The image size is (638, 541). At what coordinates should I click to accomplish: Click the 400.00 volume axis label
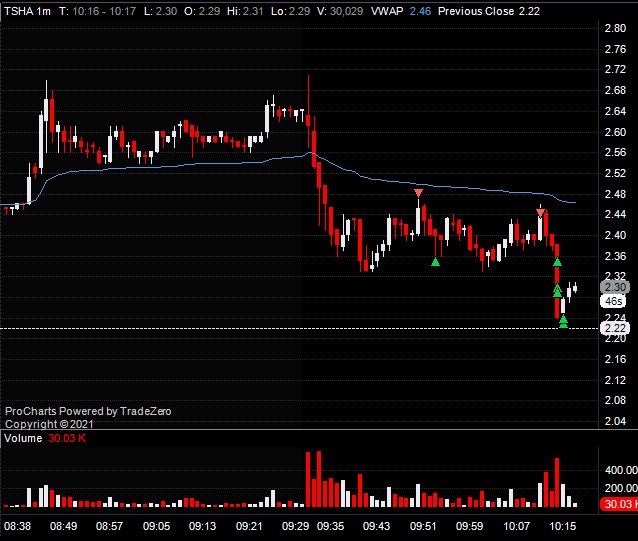(621, 470)
